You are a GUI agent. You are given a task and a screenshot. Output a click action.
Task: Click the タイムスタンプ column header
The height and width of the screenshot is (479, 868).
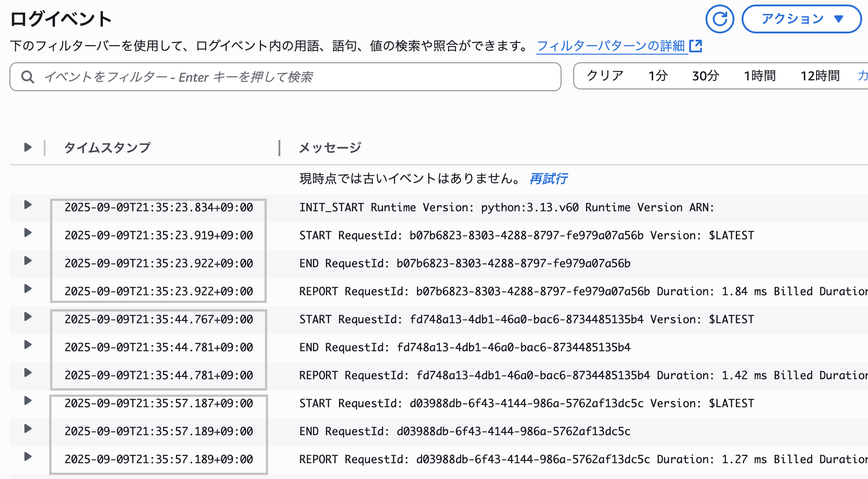[x=107, y=148]
